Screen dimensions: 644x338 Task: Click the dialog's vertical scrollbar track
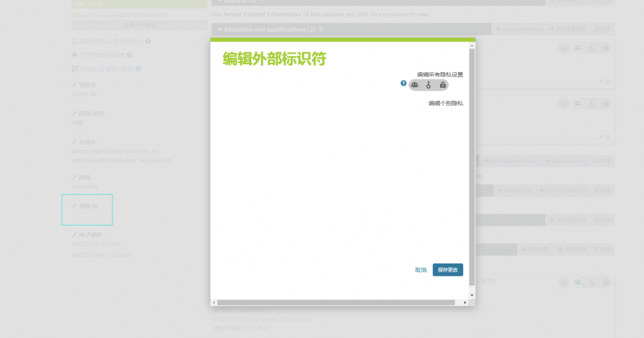coord(472,179)
